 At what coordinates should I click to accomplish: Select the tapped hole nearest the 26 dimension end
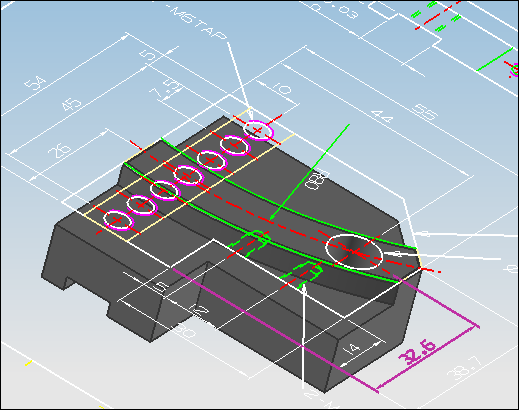[x=118, y=220]
